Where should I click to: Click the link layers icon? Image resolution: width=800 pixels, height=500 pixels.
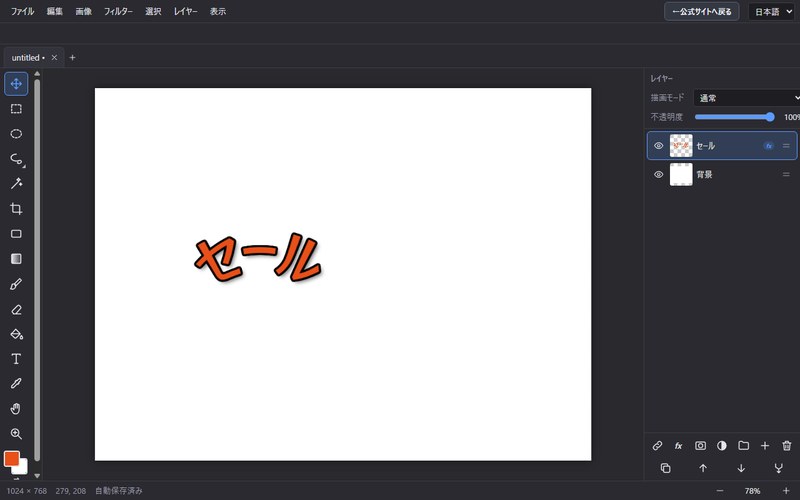[657, 446]
